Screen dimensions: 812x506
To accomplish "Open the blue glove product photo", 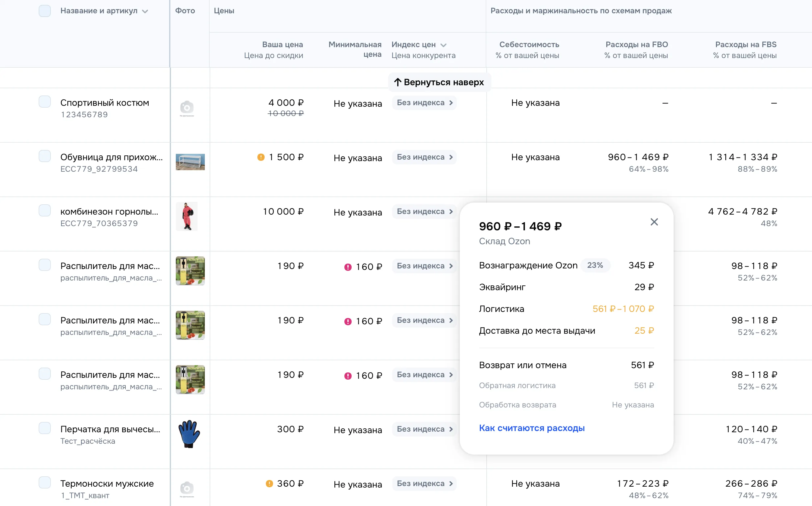I will click(x=189, y=434).
